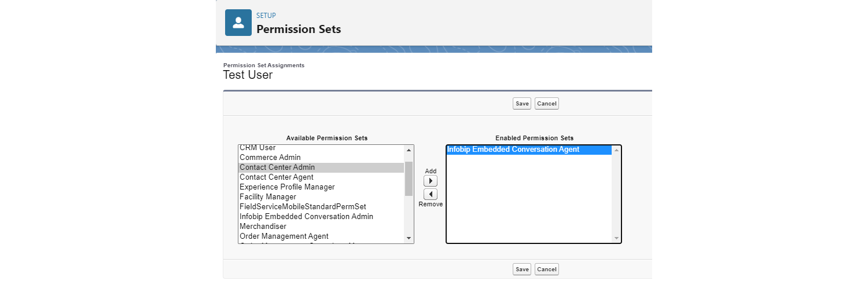This screenshot has height=306, width=868.
Task: Click Available list scrollbar thumb
Action: click(409, 178)
